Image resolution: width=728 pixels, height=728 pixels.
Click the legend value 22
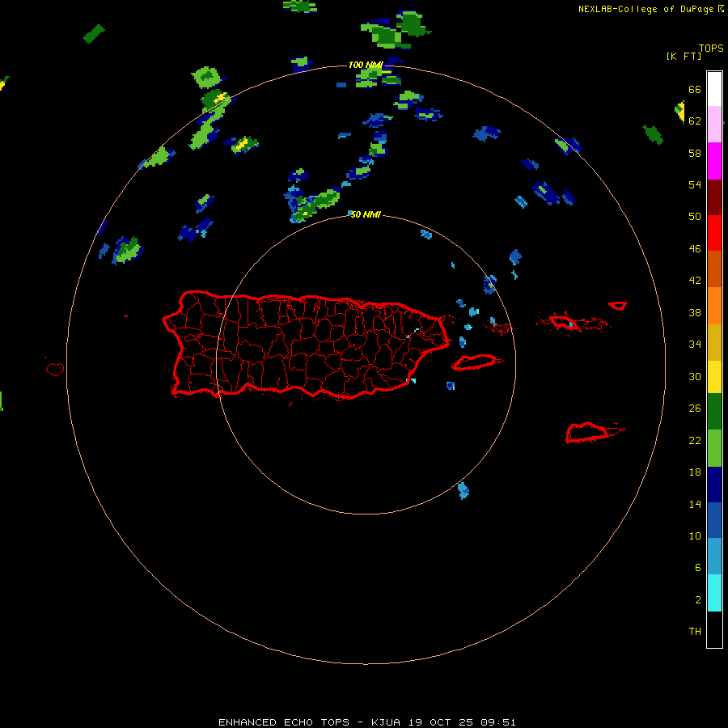(x=695, y=440)
